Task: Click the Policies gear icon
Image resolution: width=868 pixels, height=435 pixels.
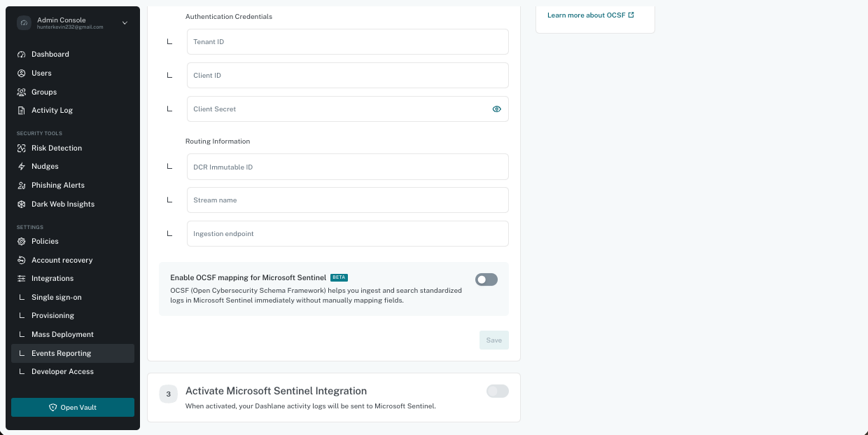Action: 22,241
